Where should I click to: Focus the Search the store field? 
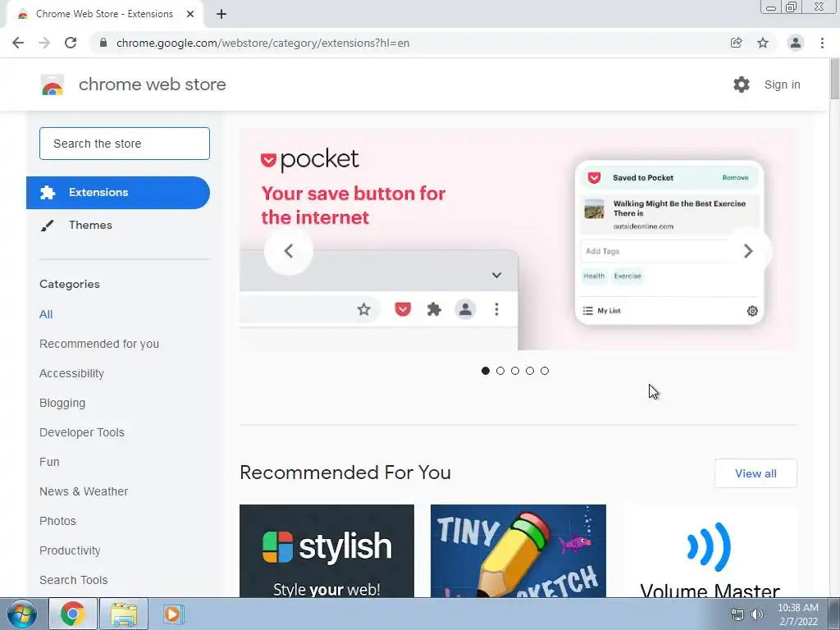[x=125, y=144]
